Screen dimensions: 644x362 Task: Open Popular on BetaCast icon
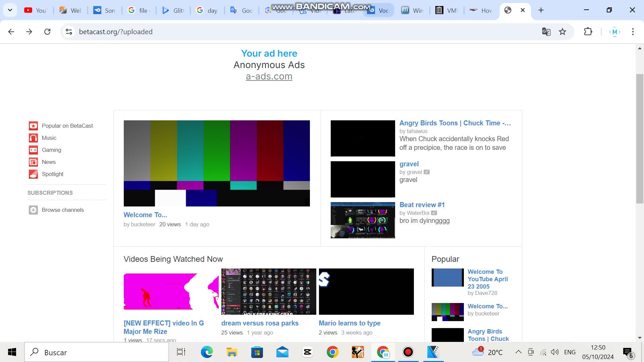[x=33, y=126]
